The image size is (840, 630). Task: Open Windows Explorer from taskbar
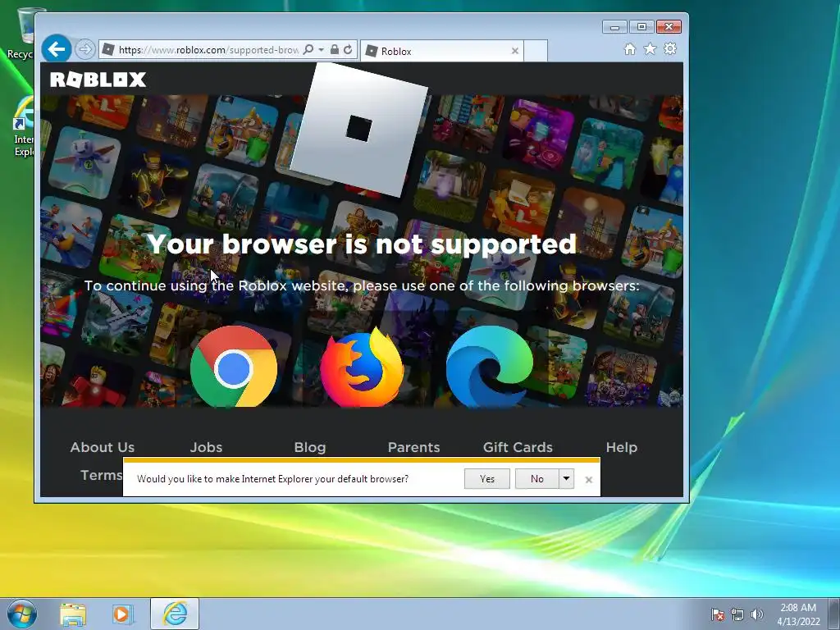tap(73, 614)
